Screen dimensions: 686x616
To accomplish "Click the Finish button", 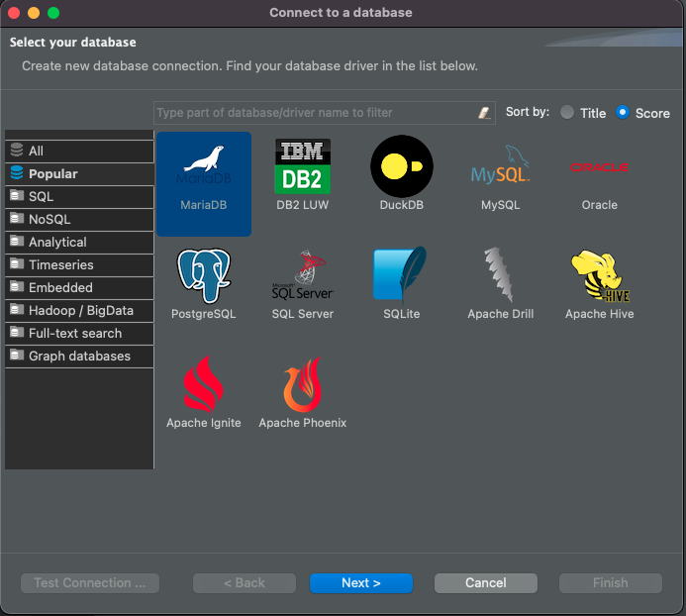I will coord(611,583).
